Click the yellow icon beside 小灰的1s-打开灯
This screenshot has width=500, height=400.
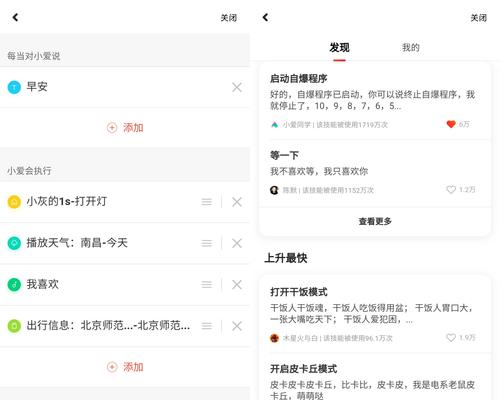(14, 202)
